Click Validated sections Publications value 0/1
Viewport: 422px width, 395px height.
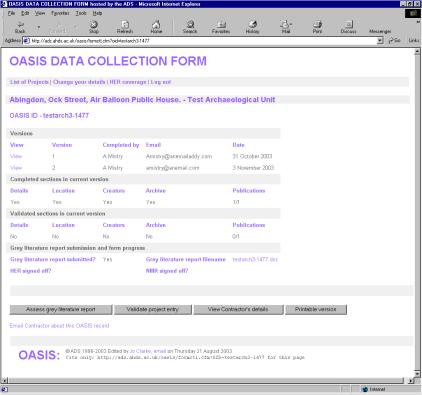point(236,236)
